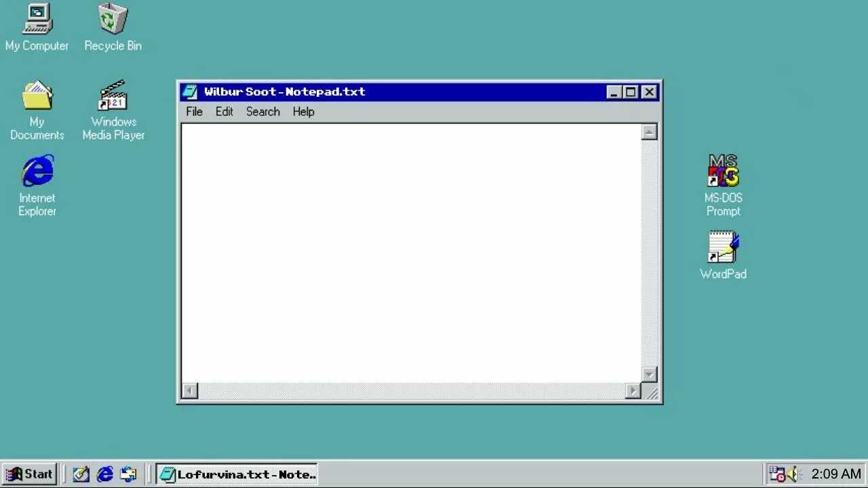The height and width of the screenshot is (488, 868).
Task: Open the Notepad Search menu
Action: (263, 112)
